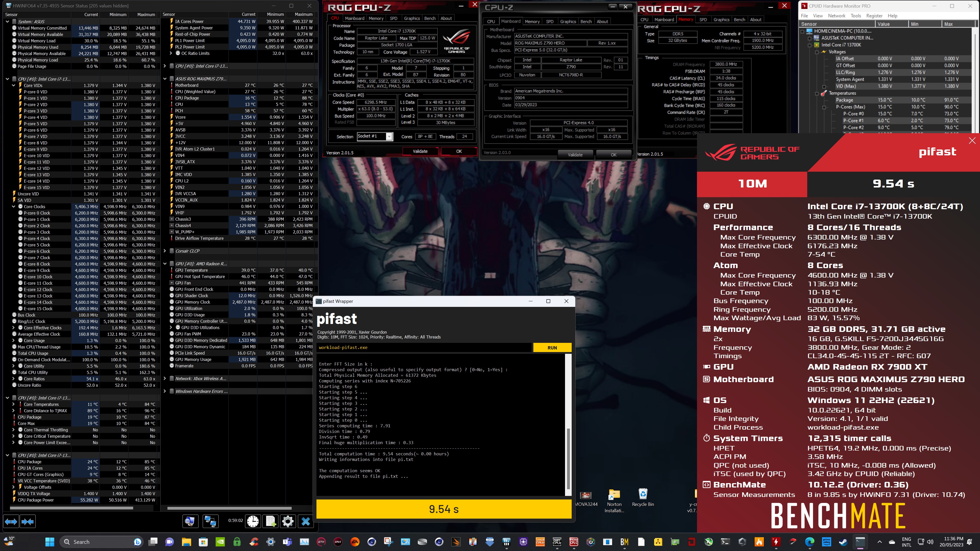Close BenchMate result overlay with X

[x=972, y=141]
